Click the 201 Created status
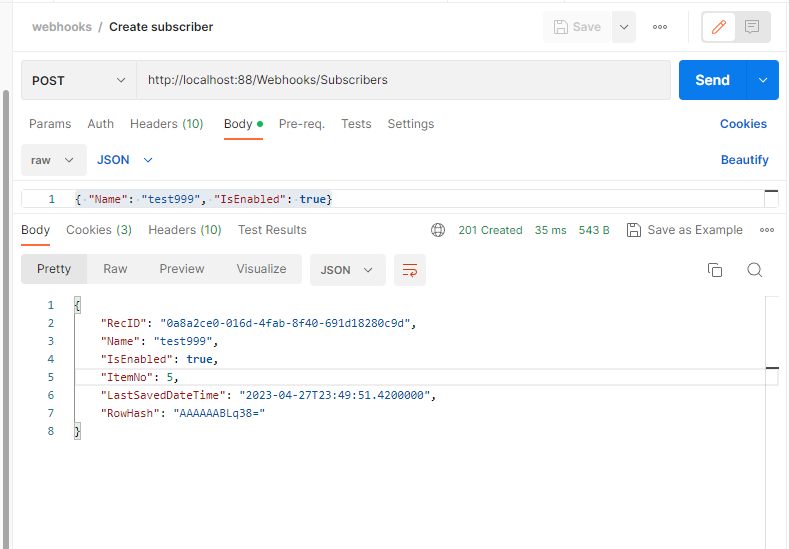789x549 pixels. click(x=490, y=230)
